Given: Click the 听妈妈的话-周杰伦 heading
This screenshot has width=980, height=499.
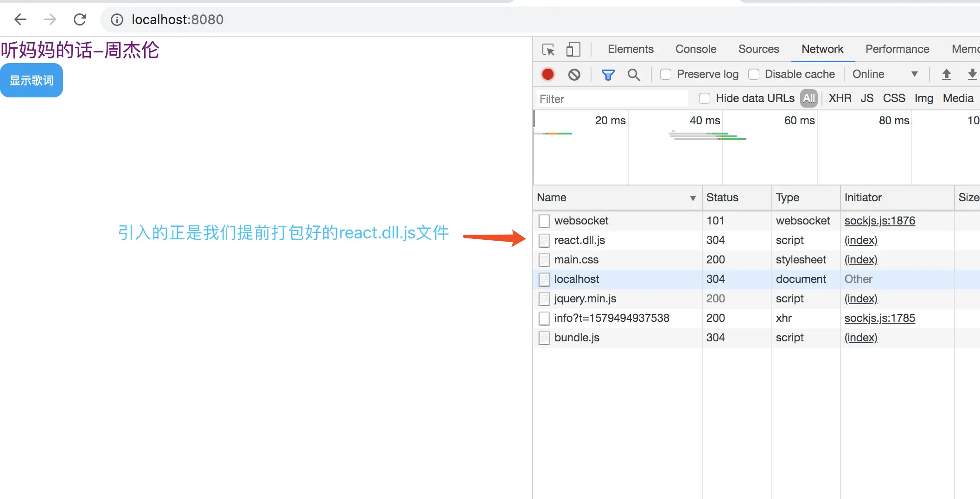Looking at the screenshot, I should click(x=80, y=50).
